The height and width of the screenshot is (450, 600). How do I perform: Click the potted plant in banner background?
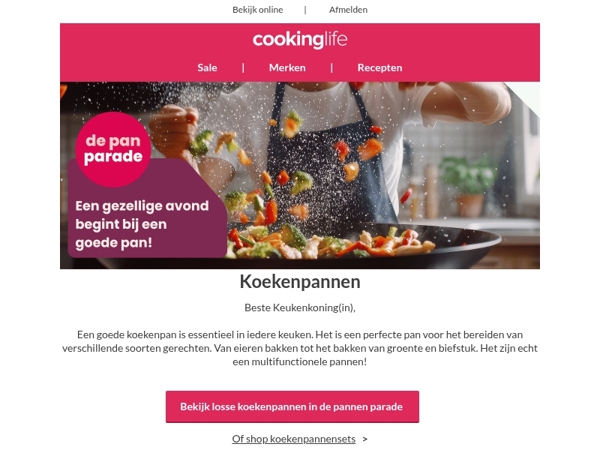tap(469, 186)
